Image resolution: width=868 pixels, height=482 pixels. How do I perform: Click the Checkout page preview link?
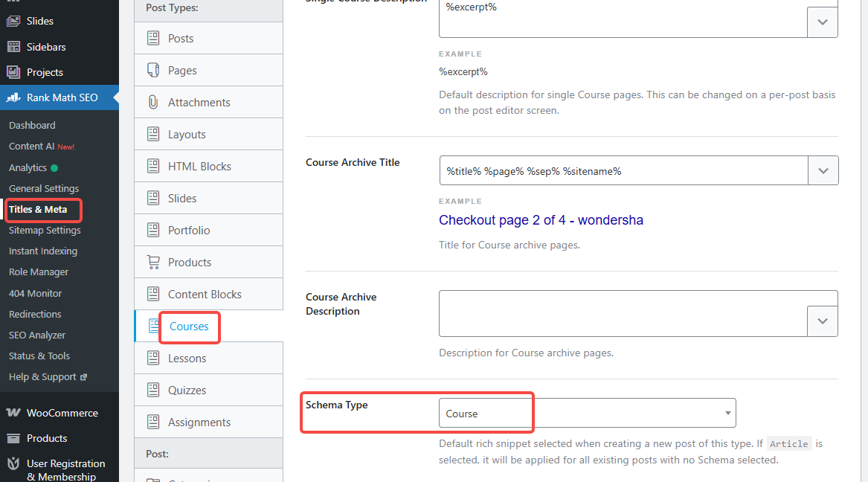click(541, 219)
